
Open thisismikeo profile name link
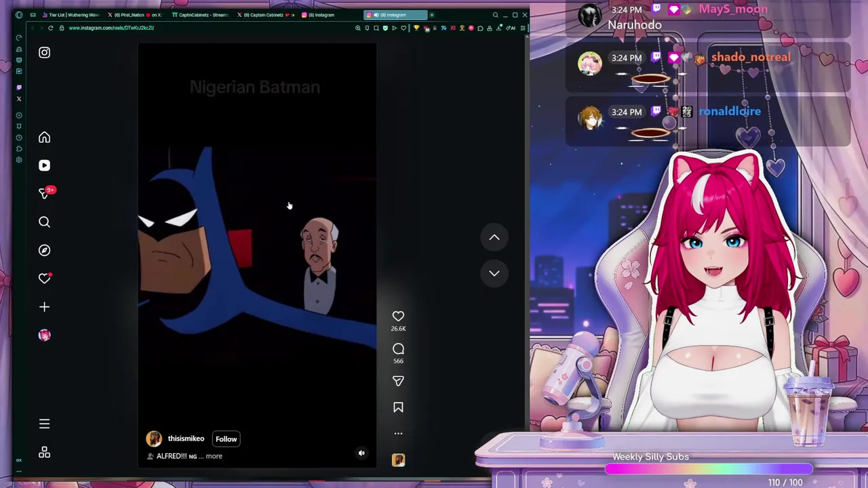pyautogui.click(x=186, y=439)
